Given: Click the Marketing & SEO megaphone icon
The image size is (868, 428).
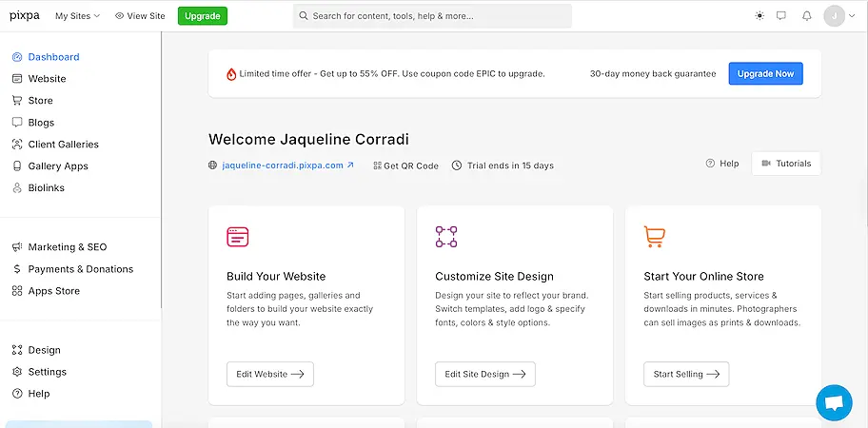Looking at the screenshot, I should point(17,247).
